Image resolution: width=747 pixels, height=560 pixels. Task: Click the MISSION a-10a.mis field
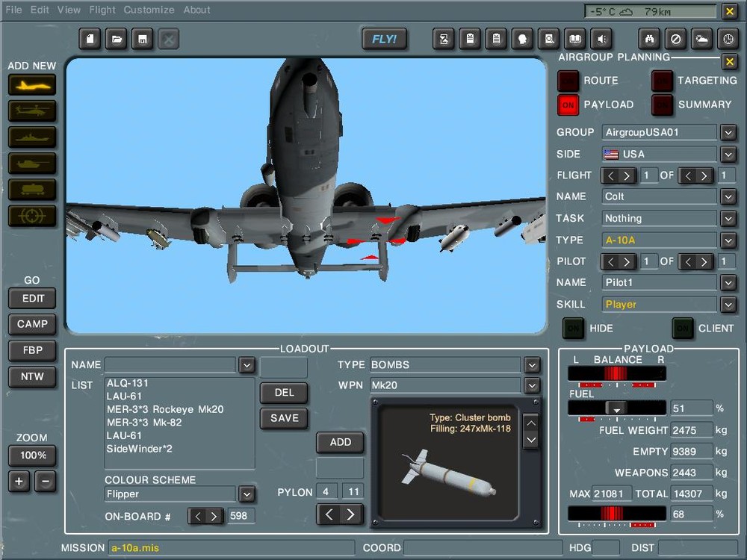(x=232, y=548)
